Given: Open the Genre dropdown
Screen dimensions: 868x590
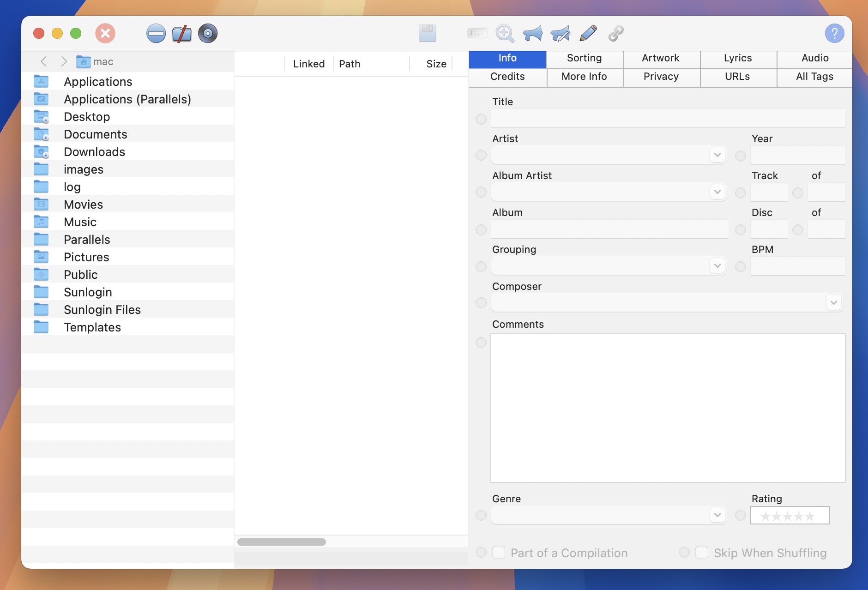Looking at the screenshot, I should [x=717, y=515].
